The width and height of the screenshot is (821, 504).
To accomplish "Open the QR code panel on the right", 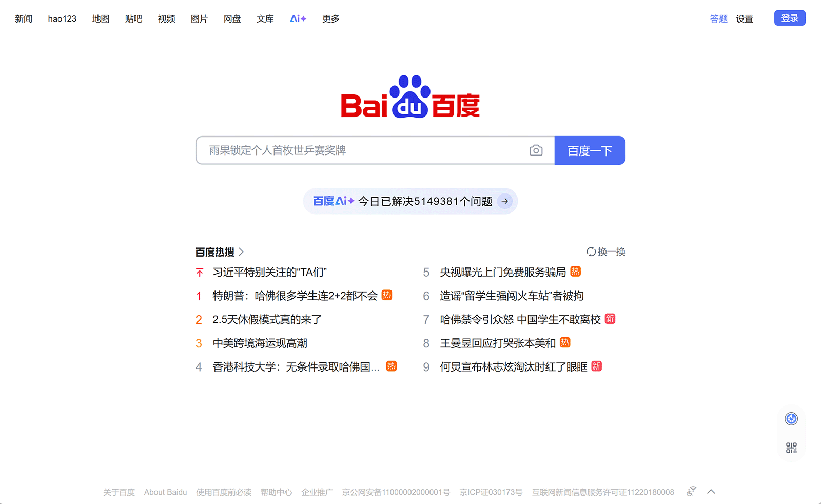I will tap(792, 447).
